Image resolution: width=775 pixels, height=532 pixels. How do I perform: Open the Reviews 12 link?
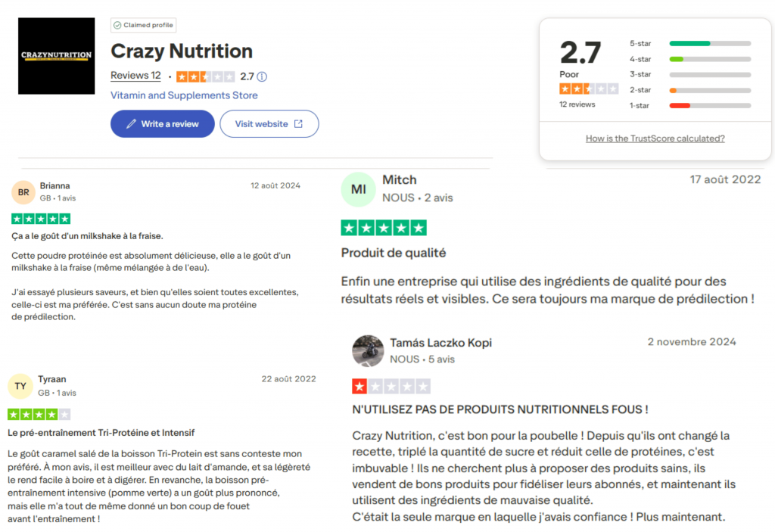[x=135, y=76]
